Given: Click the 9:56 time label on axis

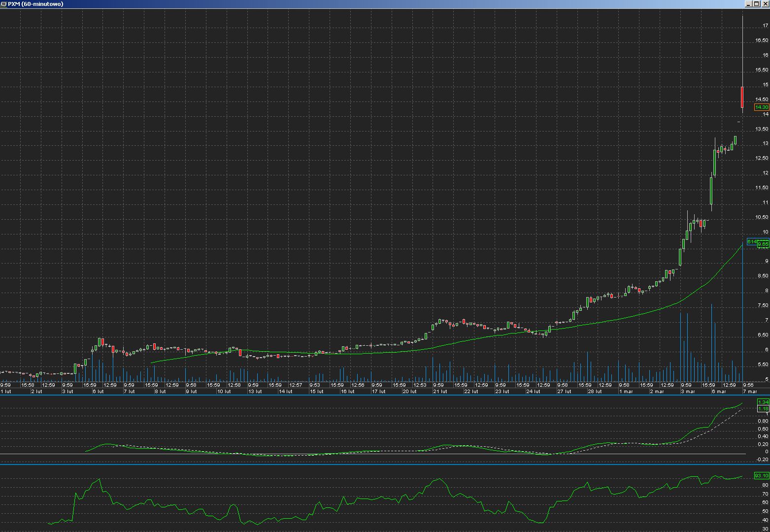Looking at the screenshot, I should point(747,385).
